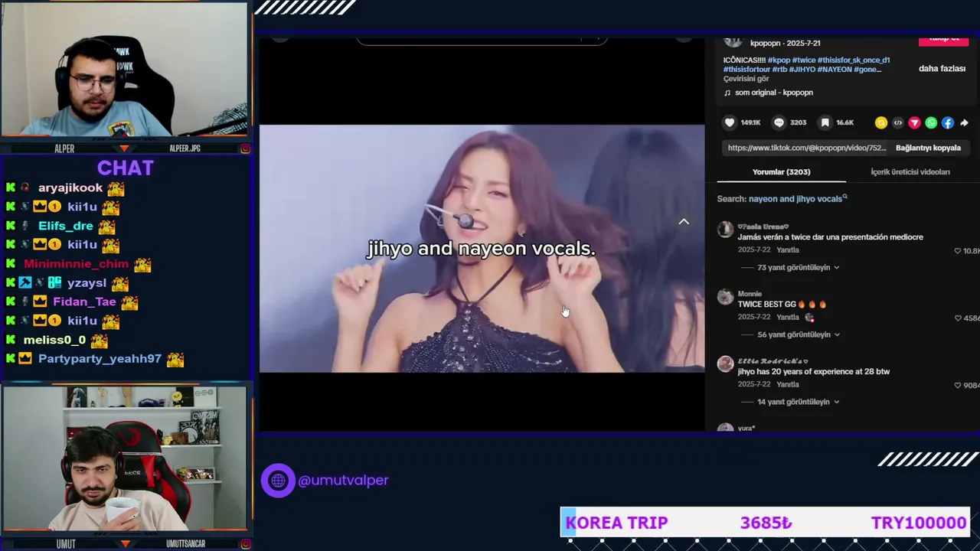980x551 pixels.
Task: Open the som original - kpopopn sound link
Action: [774, 93]
